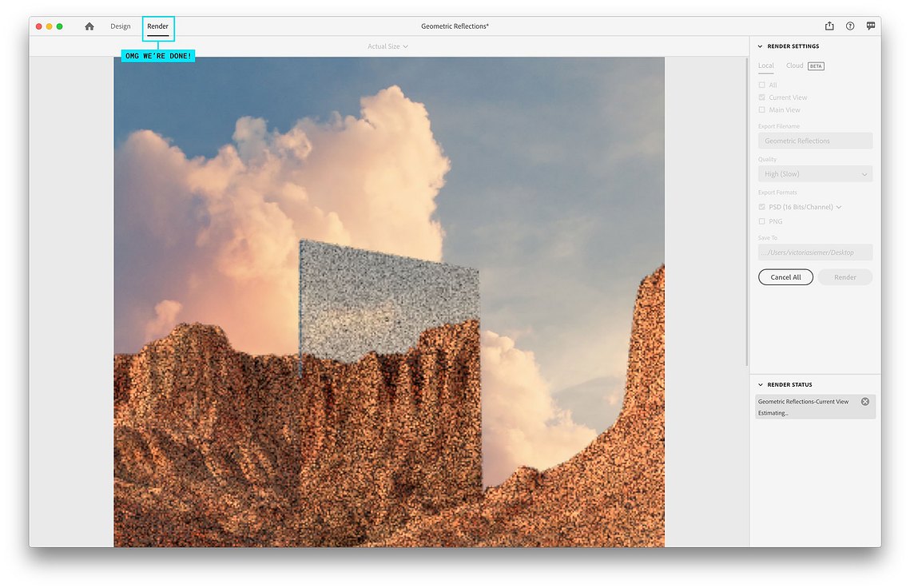Image resolution: width=910 pixels, height=588 pixels.
Task: Collapse the Render Status section
Action: pyautogui.click(x=761, y=385)
